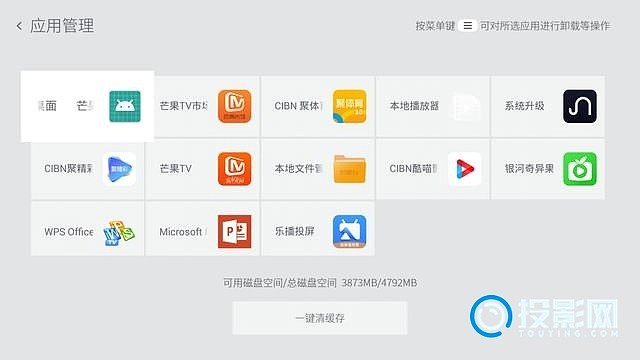Open CIBN聚精彩 blue play icon
The image size is (640, 360).
coord(119,169)
